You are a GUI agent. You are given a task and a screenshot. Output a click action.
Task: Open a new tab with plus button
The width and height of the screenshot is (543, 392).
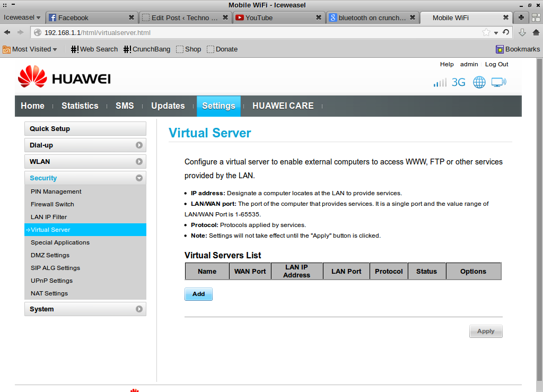[x=521, y=18]
